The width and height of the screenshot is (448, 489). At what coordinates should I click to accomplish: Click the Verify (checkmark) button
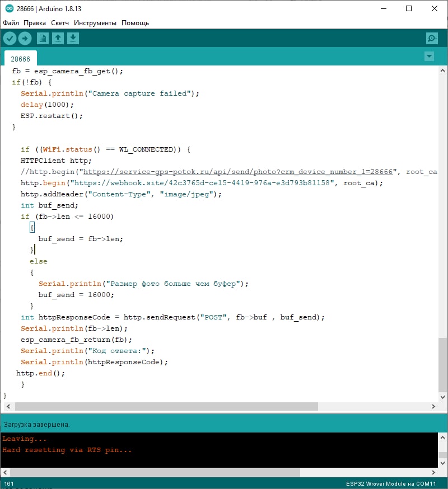point(10,39)
